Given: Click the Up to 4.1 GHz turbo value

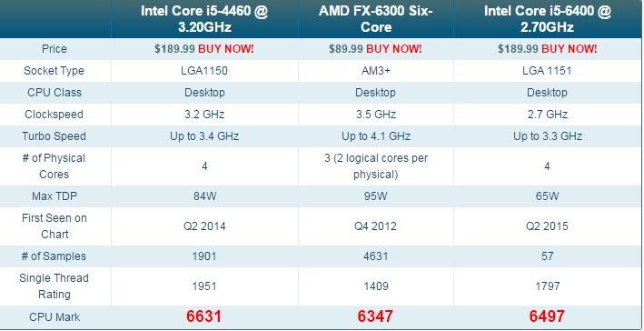Looking at the screenshot, I should pyautogui.click(x=376, y=136).
